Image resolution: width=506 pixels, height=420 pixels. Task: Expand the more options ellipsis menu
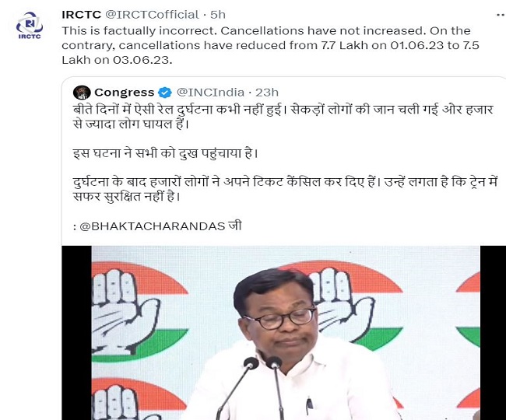pyautogui.click(x=501, y=15)
